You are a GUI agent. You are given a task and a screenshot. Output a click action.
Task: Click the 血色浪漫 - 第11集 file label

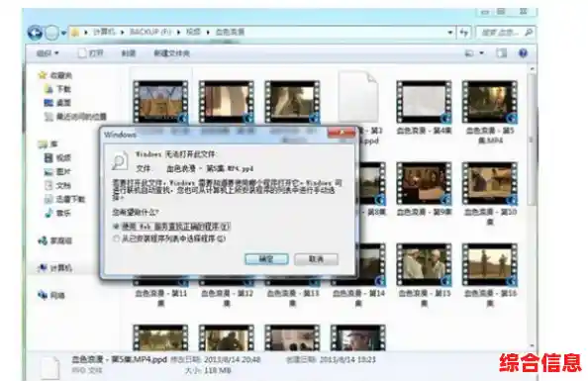click(x=161, y=298)
